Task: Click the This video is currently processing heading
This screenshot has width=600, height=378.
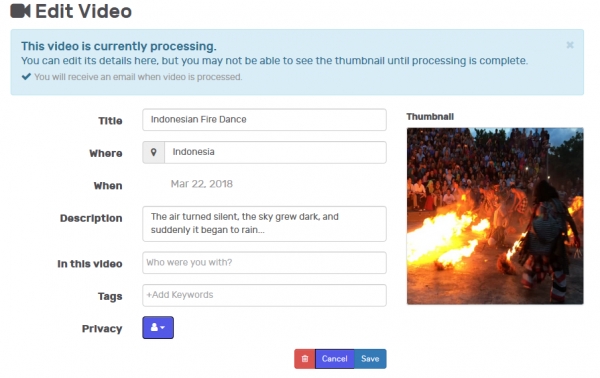Action: [x=119, y=46]
